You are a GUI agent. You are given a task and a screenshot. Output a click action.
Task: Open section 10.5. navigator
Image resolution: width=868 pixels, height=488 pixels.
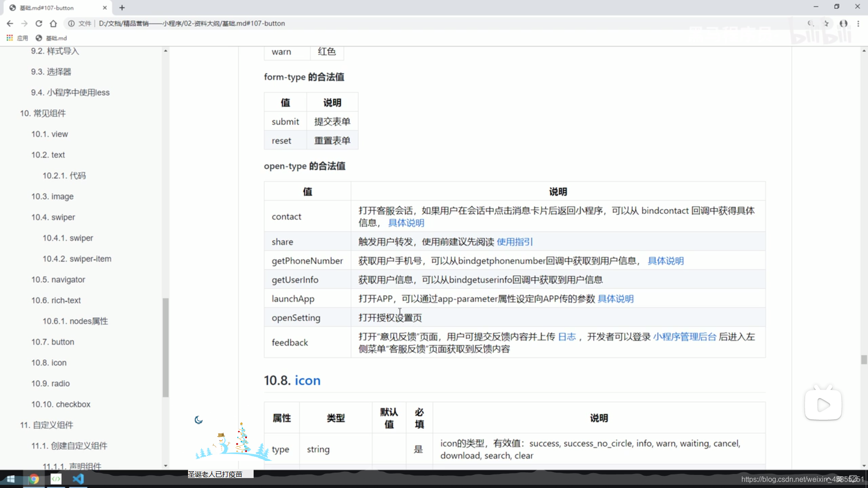[58, 280]
